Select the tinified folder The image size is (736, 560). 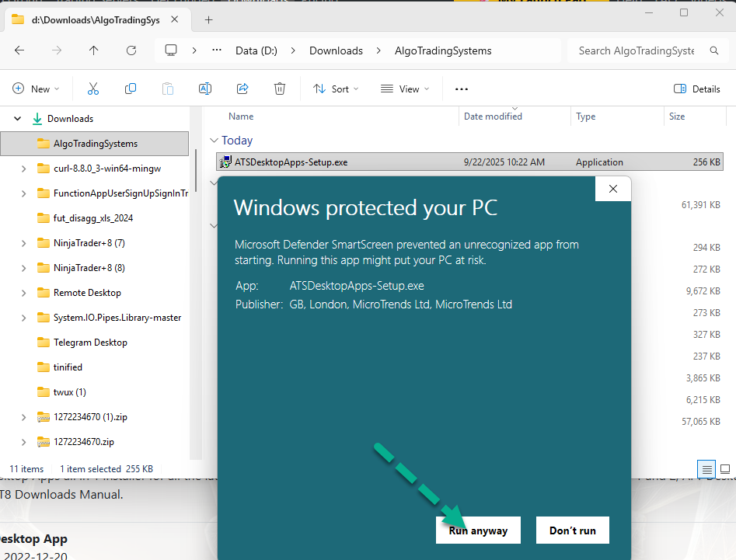point(68,367)
